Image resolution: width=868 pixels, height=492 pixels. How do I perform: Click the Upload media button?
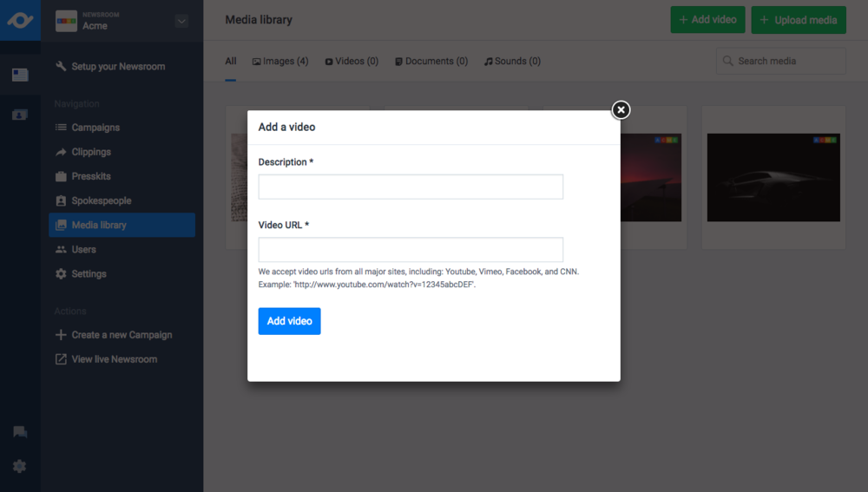click(799, 20)
